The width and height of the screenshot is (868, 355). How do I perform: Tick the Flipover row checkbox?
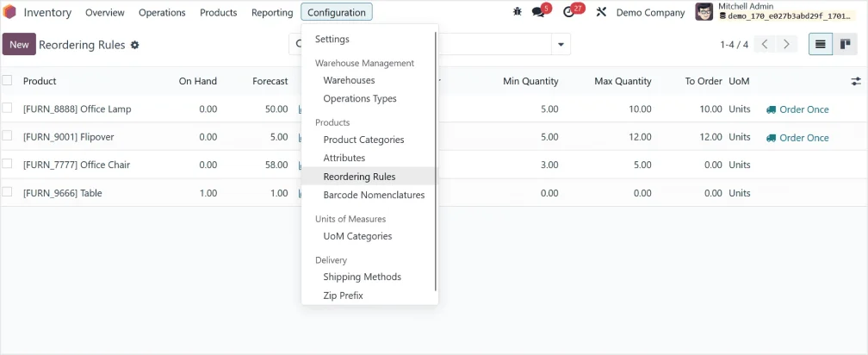(7, 136)
